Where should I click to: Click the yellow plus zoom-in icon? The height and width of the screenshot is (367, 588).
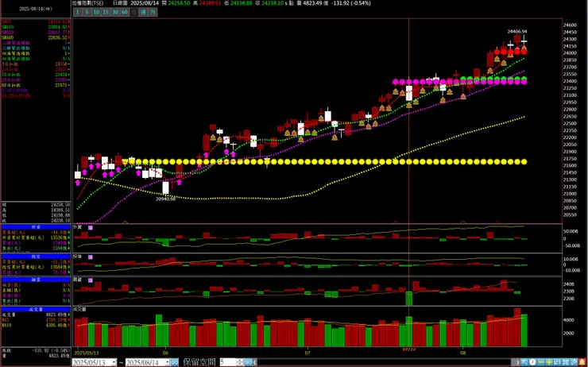point(549,362)
